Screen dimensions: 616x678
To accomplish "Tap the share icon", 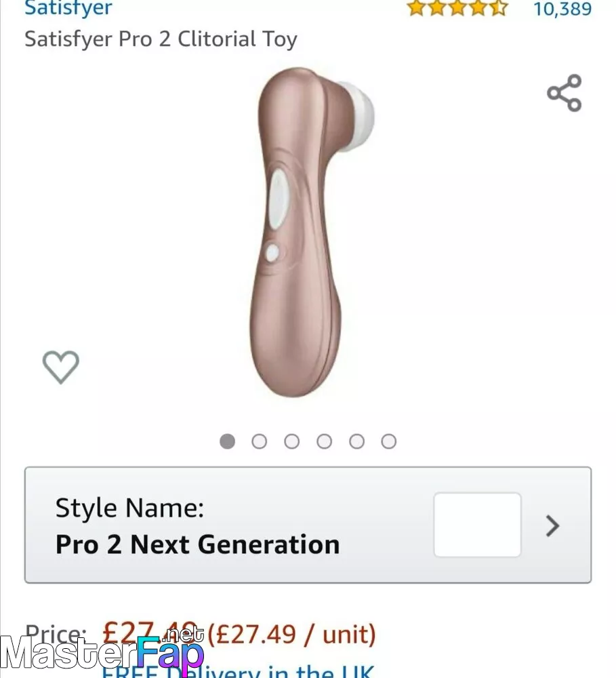I will click(564, 93).
